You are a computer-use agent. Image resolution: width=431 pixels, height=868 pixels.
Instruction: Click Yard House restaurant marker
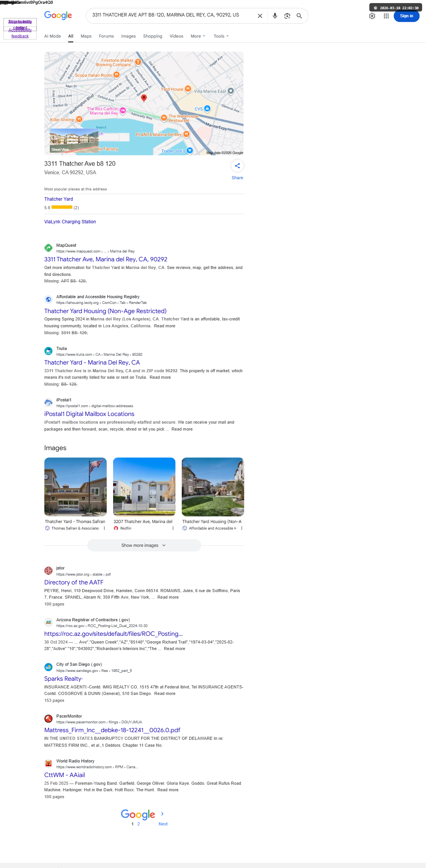click(x=188, y=89)
